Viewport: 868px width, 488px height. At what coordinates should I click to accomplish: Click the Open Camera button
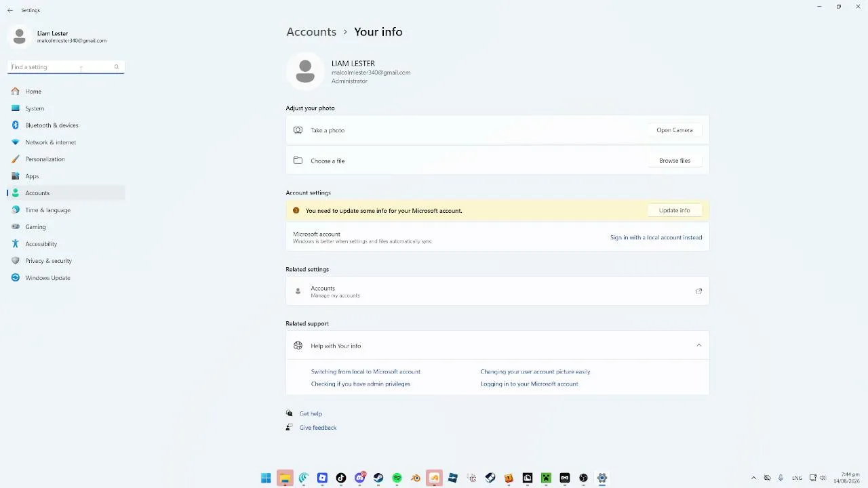pos(675,130)
